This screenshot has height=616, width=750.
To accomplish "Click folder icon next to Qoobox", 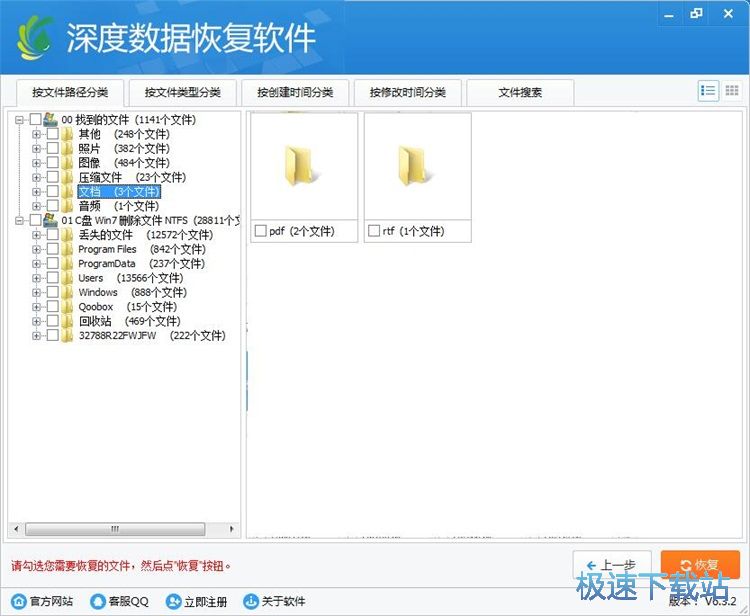I will [67, 306].
